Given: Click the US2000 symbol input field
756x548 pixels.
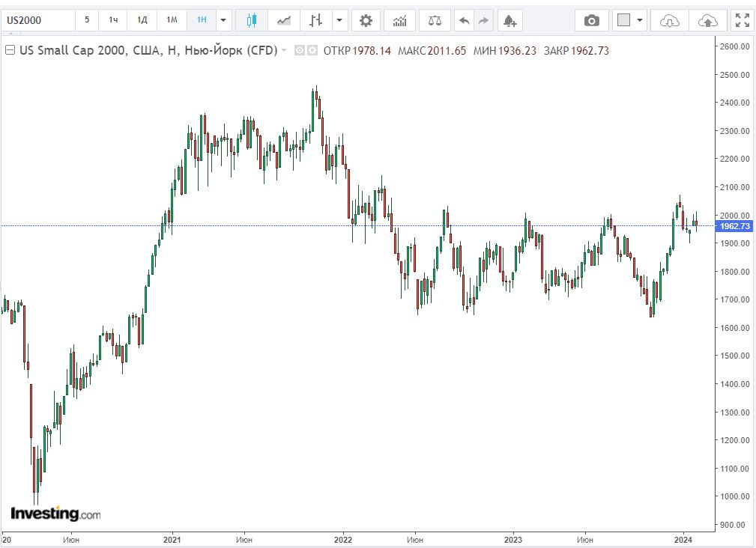Looking at the screenshot, I should point(37,20).
